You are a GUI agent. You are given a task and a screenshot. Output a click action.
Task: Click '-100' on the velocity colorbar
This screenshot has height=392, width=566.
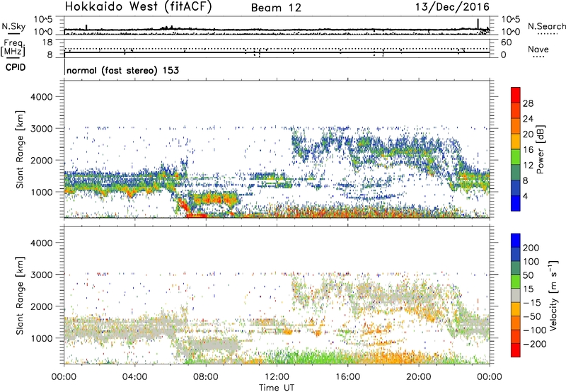point(535,330)
